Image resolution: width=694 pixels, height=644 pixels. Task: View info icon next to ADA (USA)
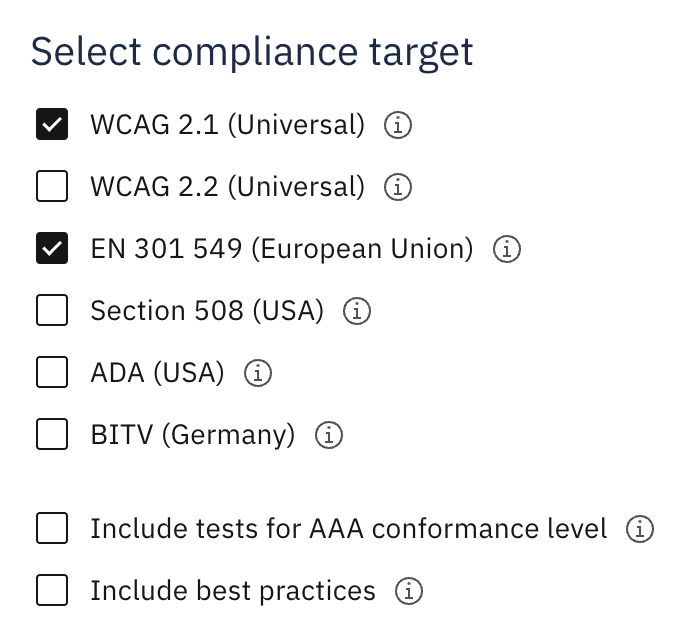tap(258, 373)
